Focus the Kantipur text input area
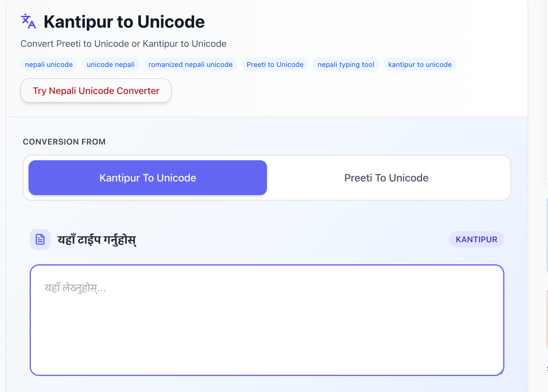 click(267, 320)
